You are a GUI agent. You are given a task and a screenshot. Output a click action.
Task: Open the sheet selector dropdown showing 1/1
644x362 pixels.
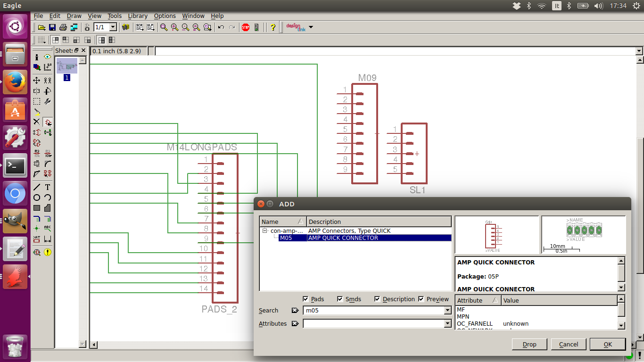coord(114,27)
